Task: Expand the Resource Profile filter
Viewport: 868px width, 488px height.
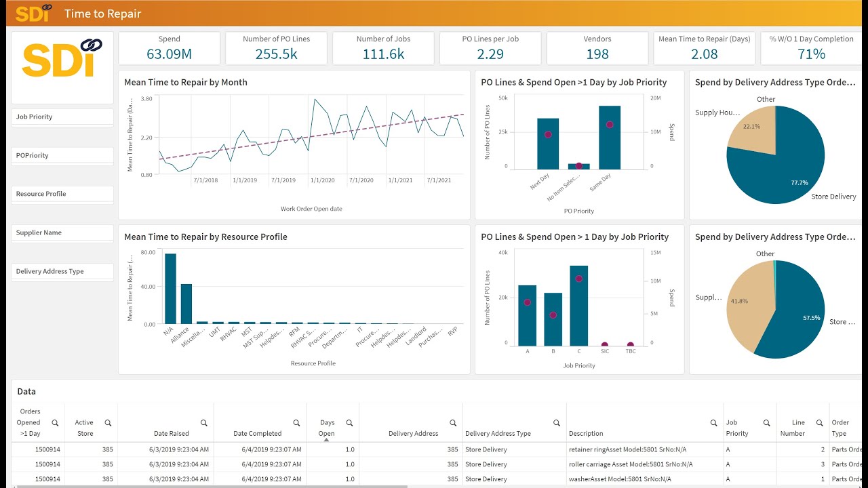Action: pyautogui.click(x=62, y=194)
